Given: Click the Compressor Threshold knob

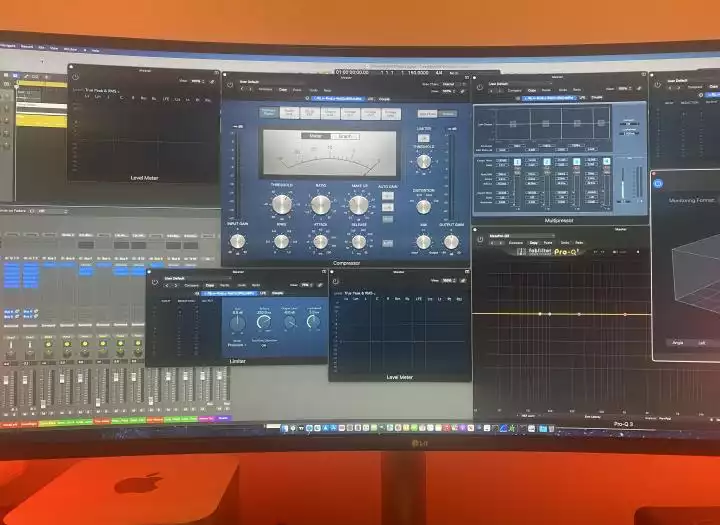Looking at the screenshot, I should click(282, 205).
